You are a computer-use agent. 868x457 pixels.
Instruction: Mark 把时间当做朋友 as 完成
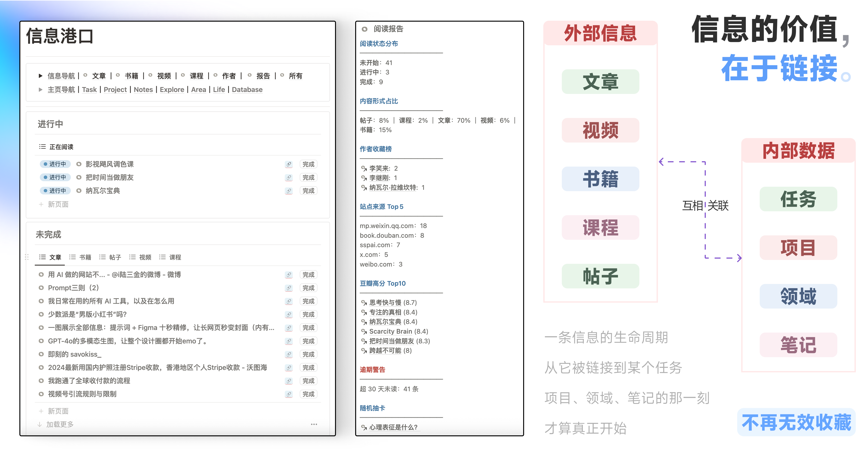coord(308,177)
